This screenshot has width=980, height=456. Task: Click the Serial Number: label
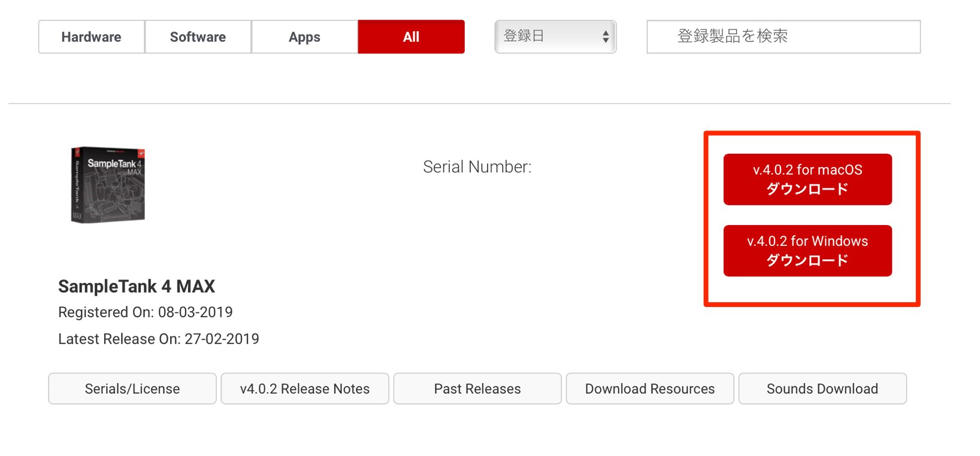(x=477, y=167)
